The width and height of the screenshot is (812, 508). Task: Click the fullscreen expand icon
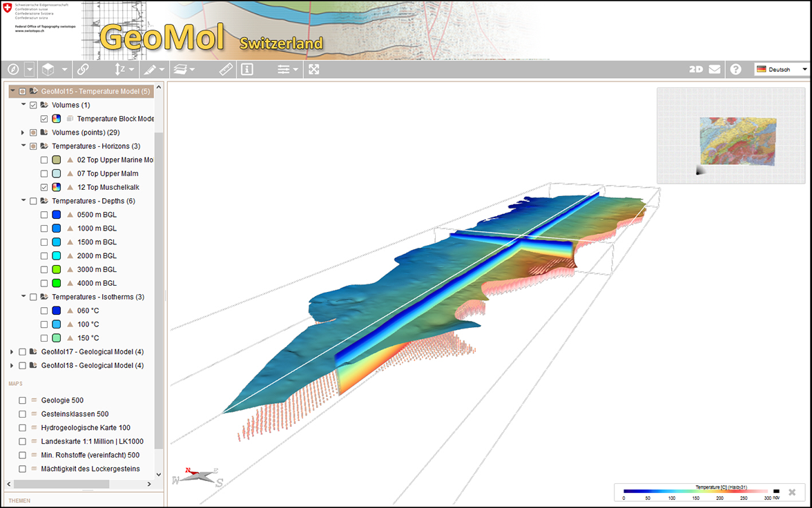coord(313,69)
